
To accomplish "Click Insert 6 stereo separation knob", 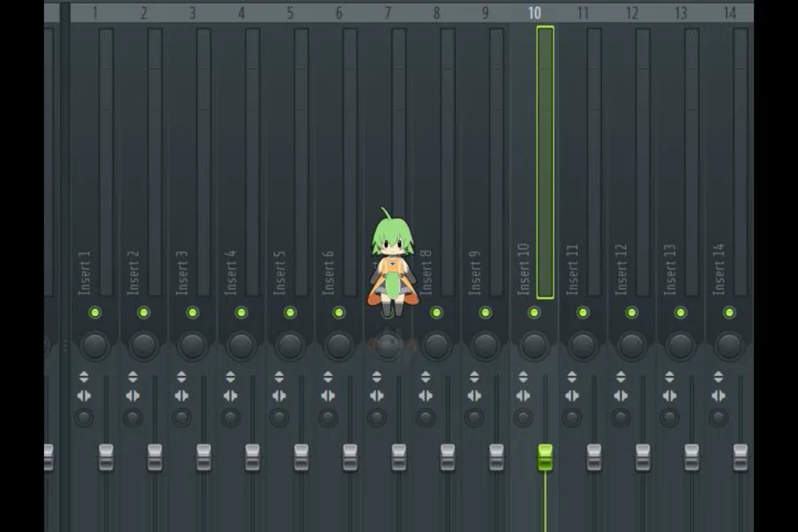I will point(328,418).
